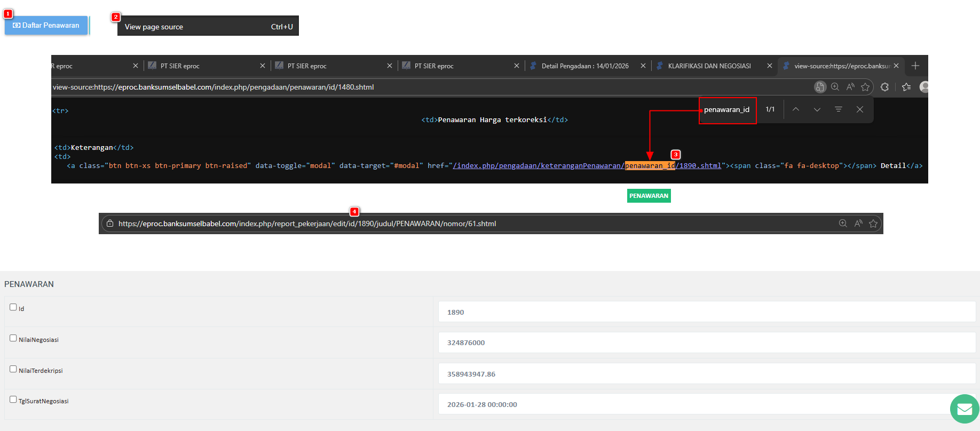Click the Daftar Penawaran button
The height and width of the screenshot is (431, 980).
(46, 26)
